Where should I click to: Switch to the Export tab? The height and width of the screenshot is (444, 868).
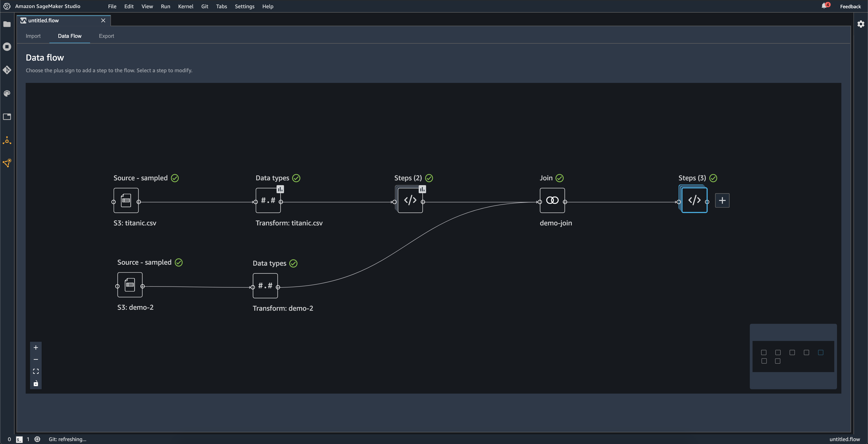click(x=106, y=36)
